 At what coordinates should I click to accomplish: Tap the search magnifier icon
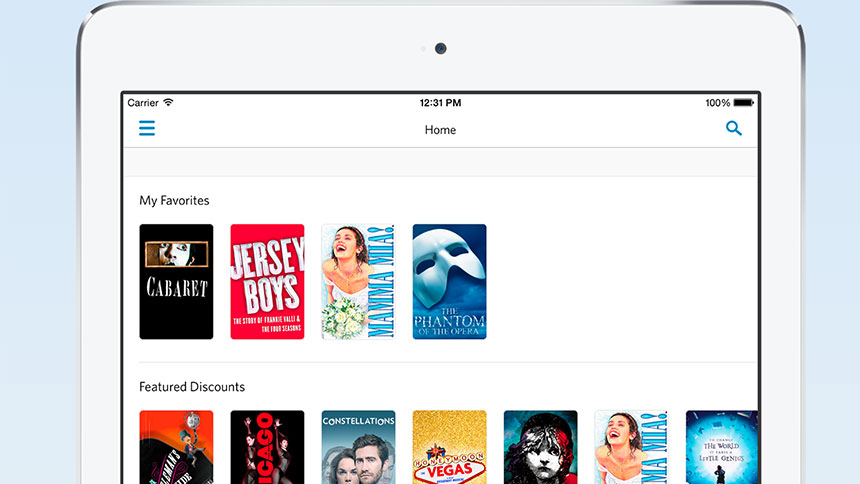pyautogui.click(x=734, y=128)
